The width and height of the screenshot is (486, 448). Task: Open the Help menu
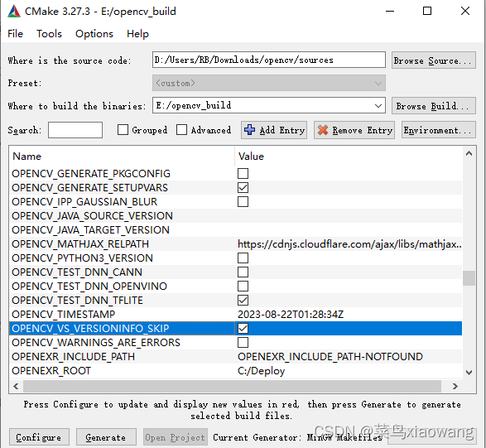[137, 33]
